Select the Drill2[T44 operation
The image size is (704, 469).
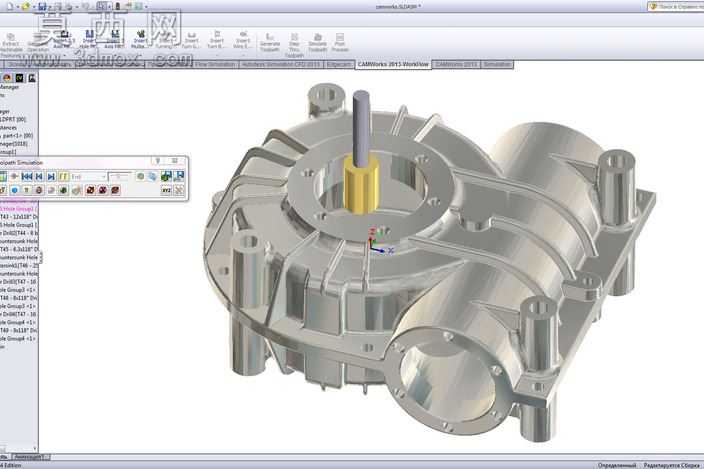pyautogui.click(x=19, y=233)
